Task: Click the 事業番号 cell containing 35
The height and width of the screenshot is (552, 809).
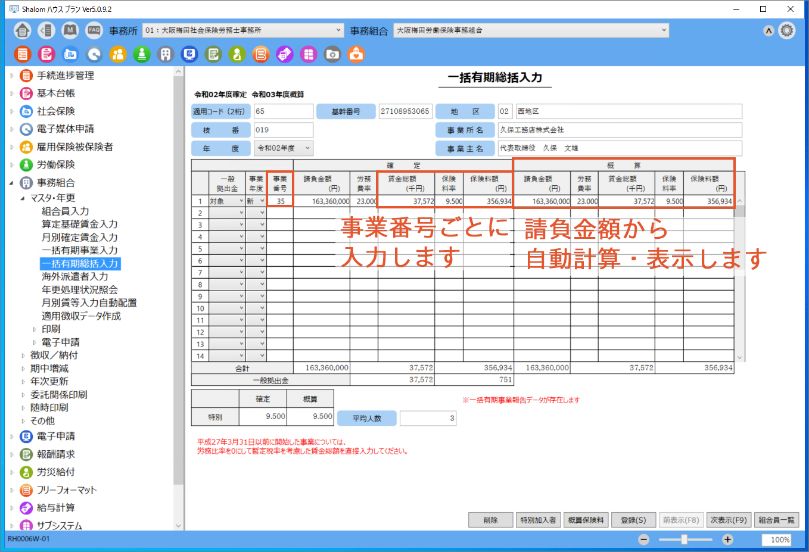Action: [280, 201]
